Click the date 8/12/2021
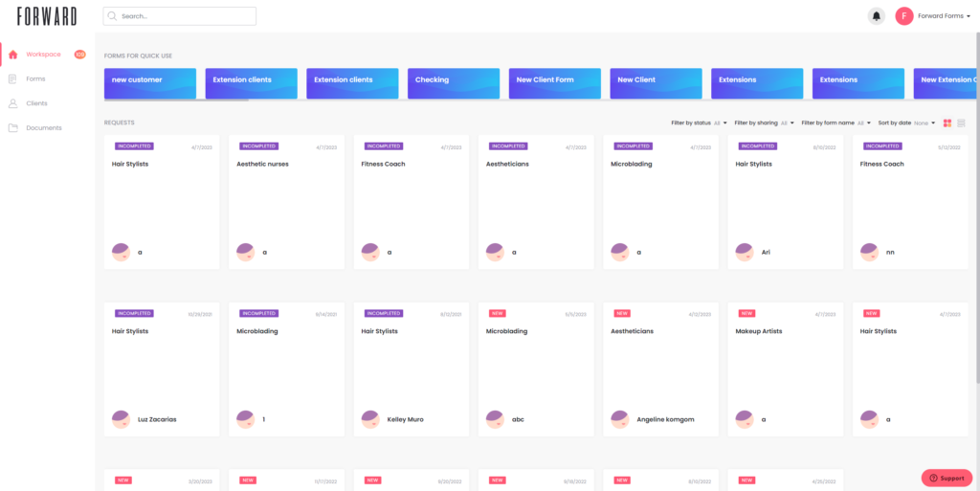980x491 pixels. tap(451, 315)
